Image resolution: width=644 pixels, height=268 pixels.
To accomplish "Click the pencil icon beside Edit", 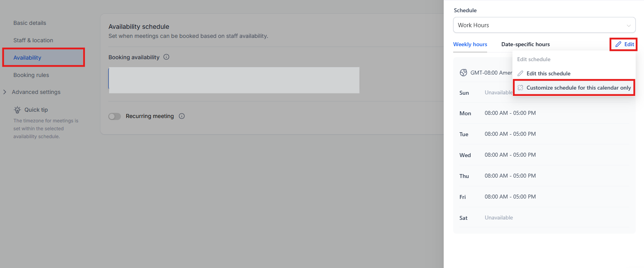I will (x=618, y=44).
